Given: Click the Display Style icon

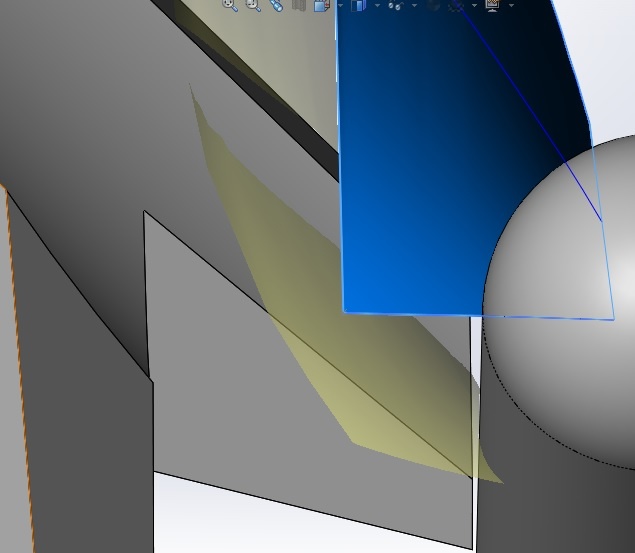Looking at the screenshot, I should 359,5.
